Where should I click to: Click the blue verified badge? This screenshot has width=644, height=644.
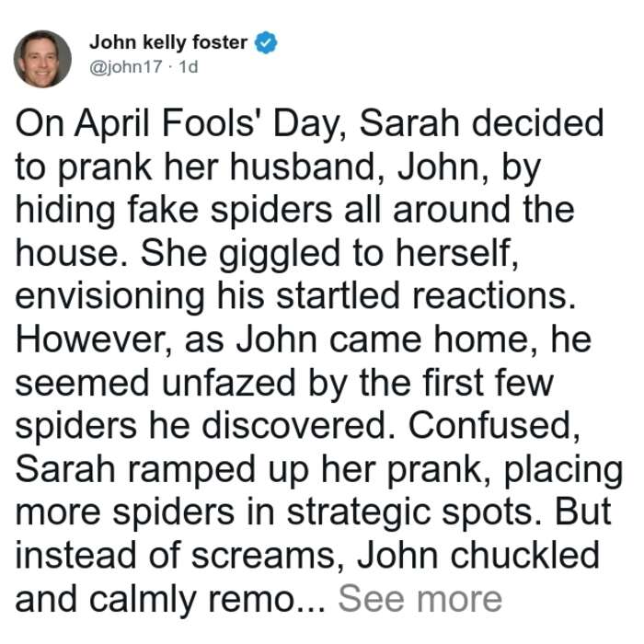(x=266, y=42)
